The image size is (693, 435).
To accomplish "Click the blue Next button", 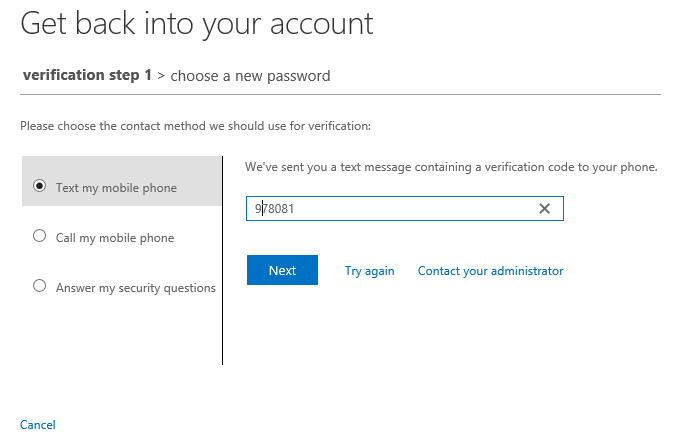I will 282,270.
